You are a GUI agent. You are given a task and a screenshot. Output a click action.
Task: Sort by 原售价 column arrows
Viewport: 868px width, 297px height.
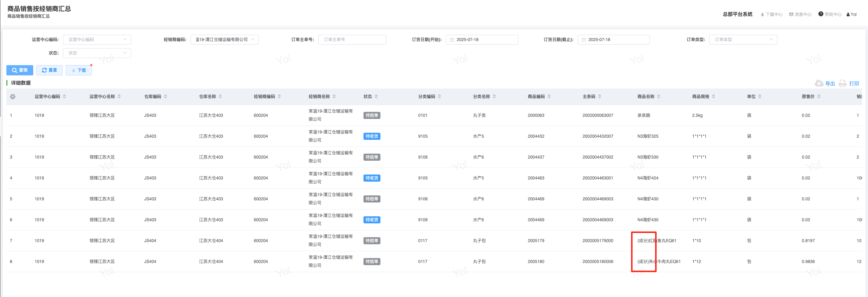[819, 97]
